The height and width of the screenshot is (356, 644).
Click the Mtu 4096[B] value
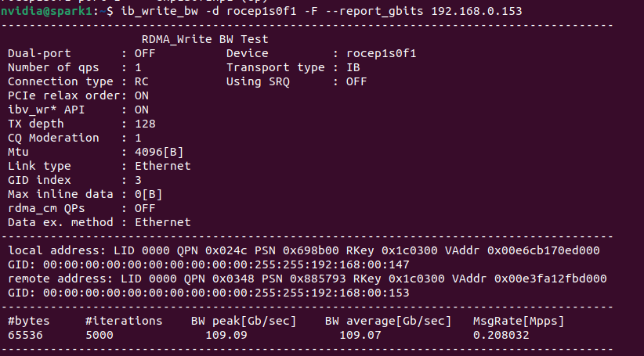click(159, 152)
